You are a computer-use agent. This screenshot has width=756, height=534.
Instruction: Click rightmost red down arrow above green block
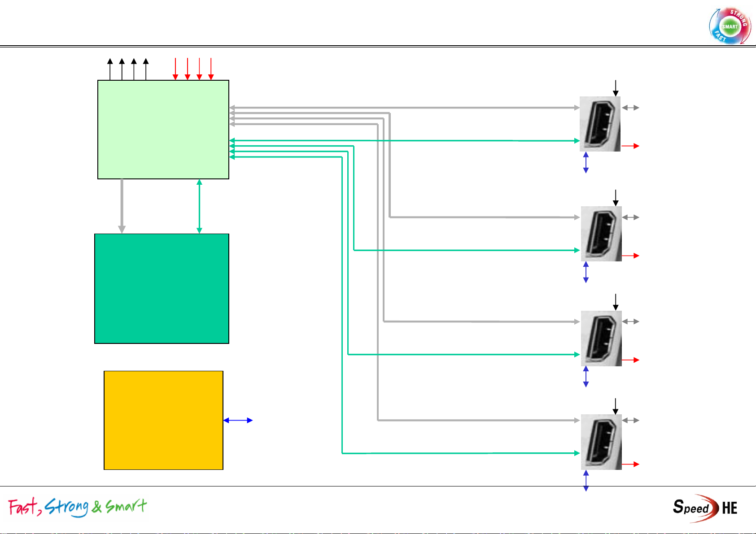(211, 69)
